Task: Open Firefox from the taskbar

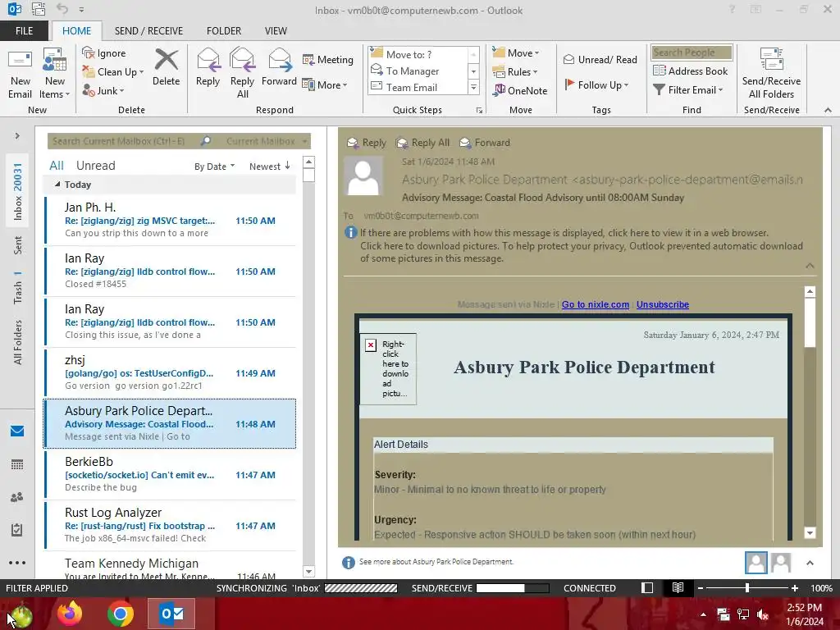Action: coord(70,614)
